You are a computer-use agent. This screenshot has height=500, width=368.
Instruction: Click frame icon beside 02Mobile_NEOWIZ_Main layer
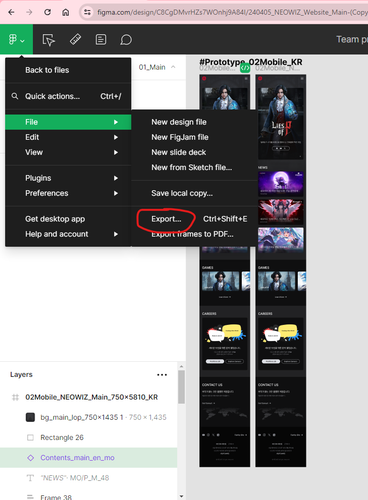15,397
